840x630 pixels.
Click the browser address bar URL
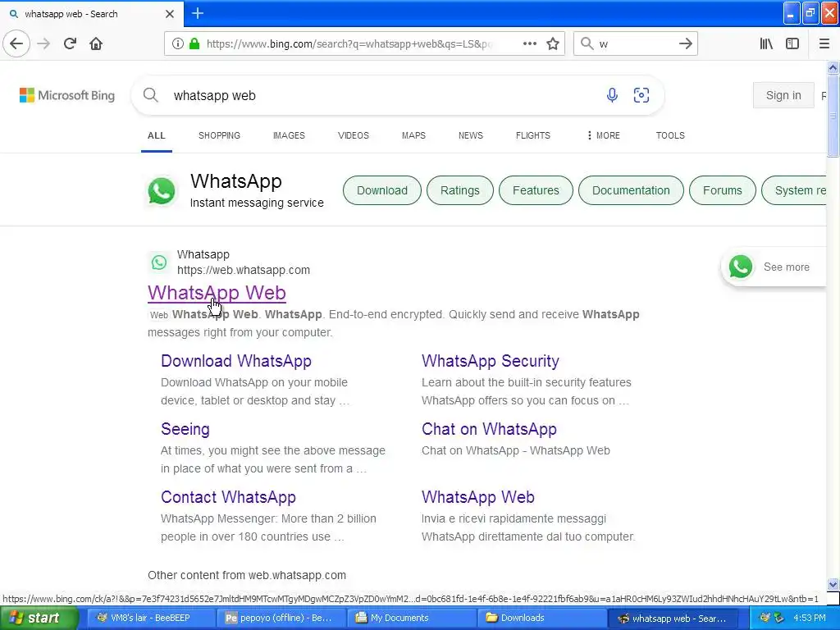pyautogui.click(x=348, y=43)
